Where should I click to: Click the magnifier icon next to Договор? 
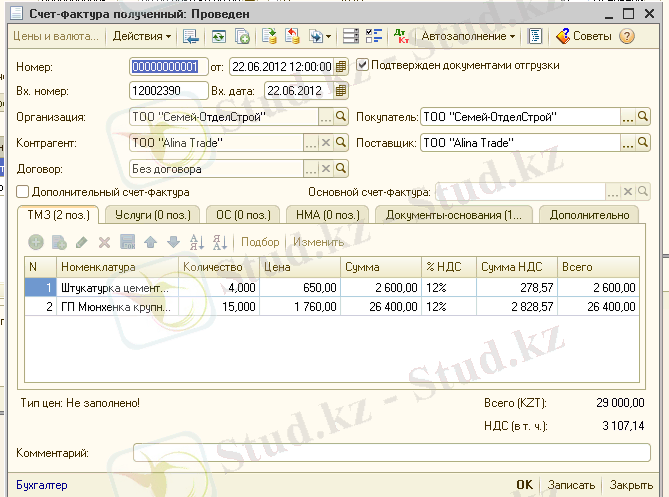(x=341, y=169)
